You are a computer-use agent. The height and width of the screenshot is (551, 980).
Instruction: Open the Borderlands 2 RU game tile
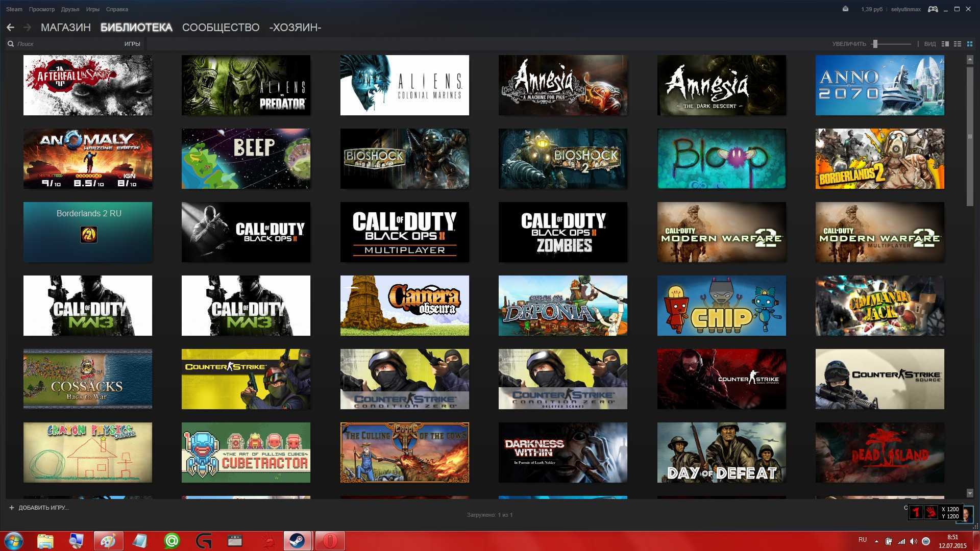(x=88, y=232)
